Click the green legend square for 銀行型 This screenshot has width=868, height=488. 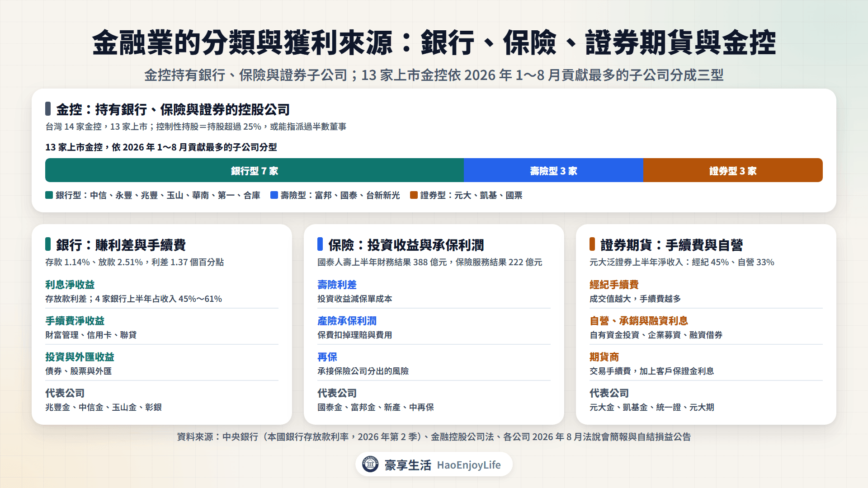[49, 195]
